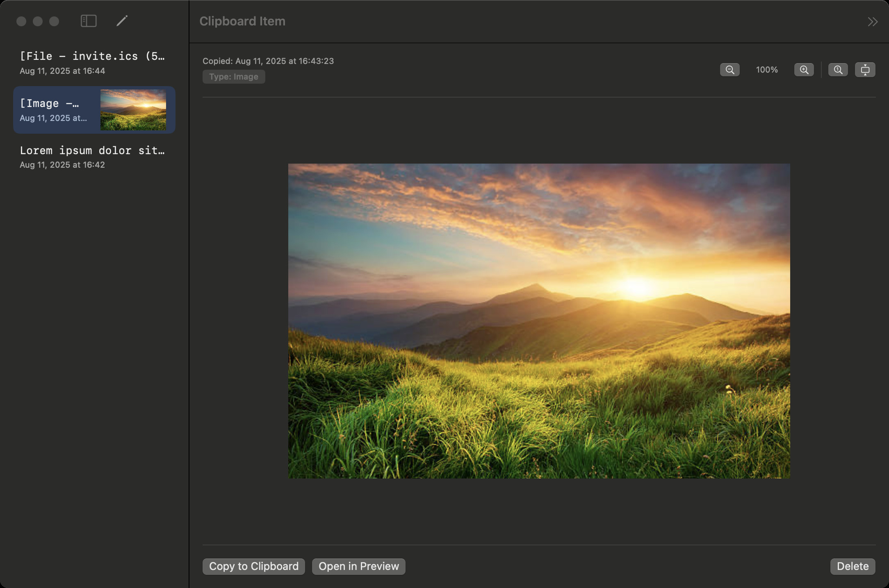Toggle the sidebar panel visibility

[x=89, y=21]
